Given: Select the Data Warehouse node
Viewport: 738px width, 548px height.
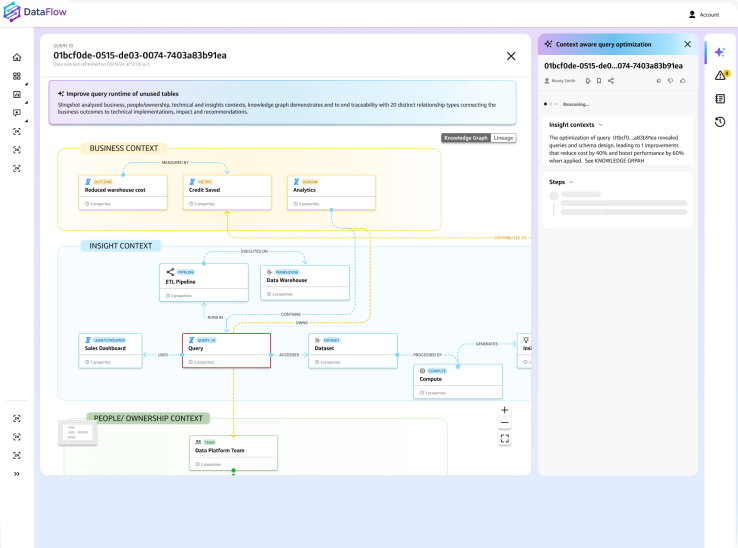Looking at the screenshot, I should point(305,282).
